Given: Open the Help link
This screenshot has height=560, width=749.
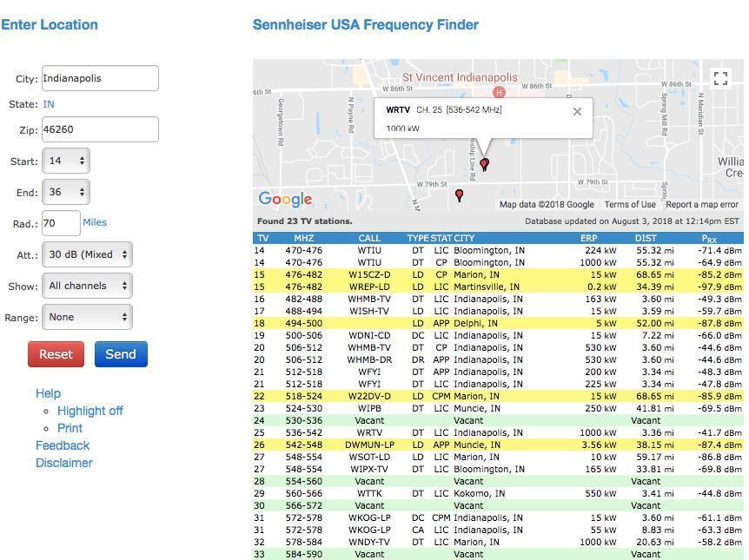Looking at the screenshot, I should point(48,393).
